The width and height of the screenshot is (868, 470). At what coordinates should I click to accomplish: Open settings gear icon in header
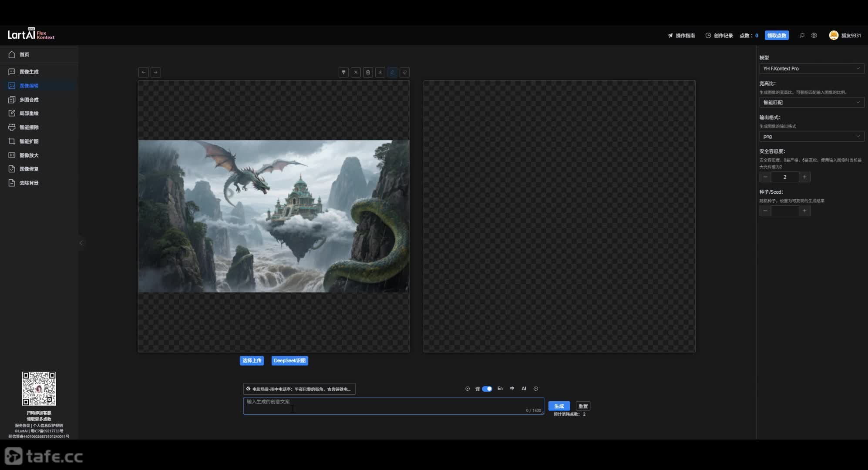(814, 36)
